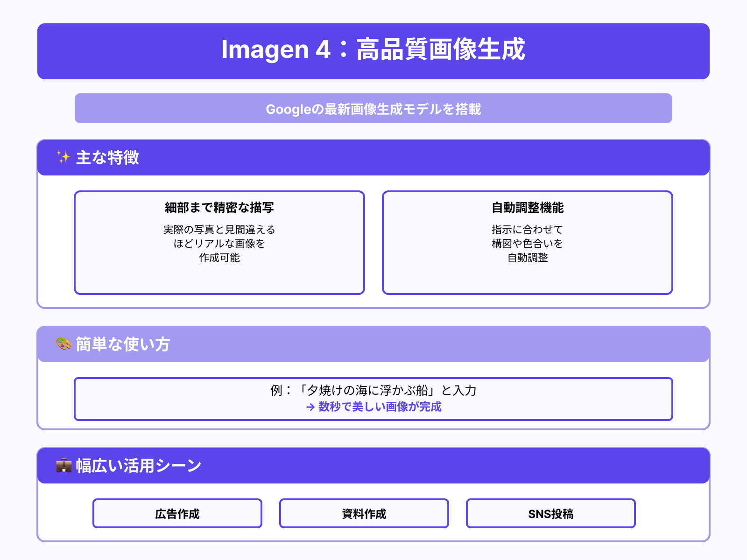Screen dimensions: 747x560
Task: Select the SNS投稿 button
Action: coord(551,514)
